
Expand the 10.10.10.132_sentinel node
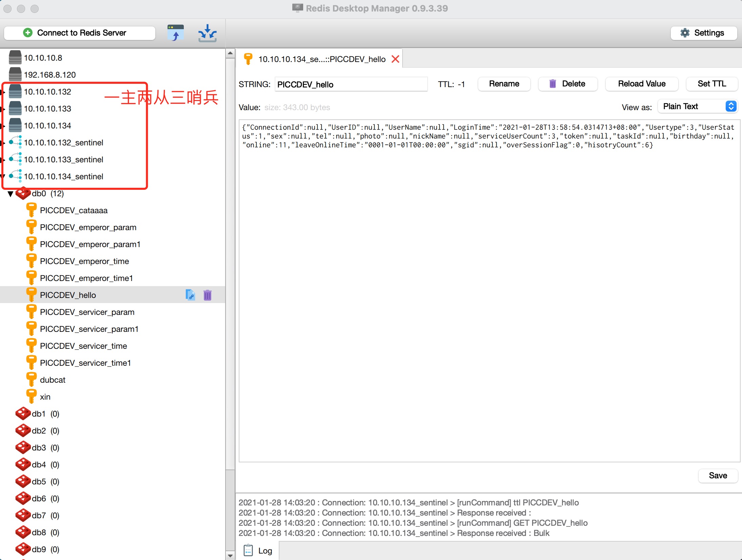coord(3,143)
